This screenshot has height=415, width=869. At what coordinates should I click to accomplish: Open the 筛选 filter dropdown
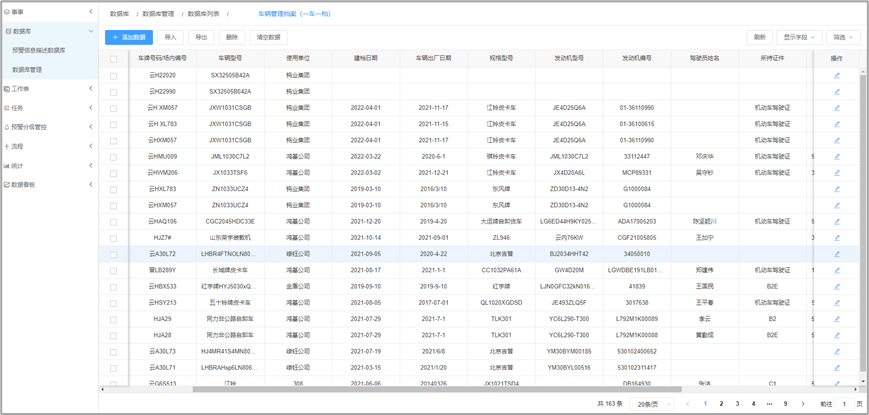coord(844,37)
